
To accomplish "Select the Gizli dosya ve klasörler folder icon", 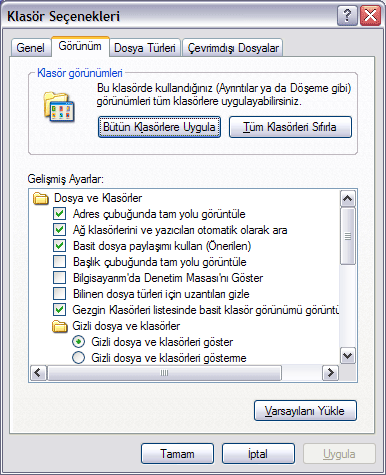I will pyautogui.click(x=60, y=326).
